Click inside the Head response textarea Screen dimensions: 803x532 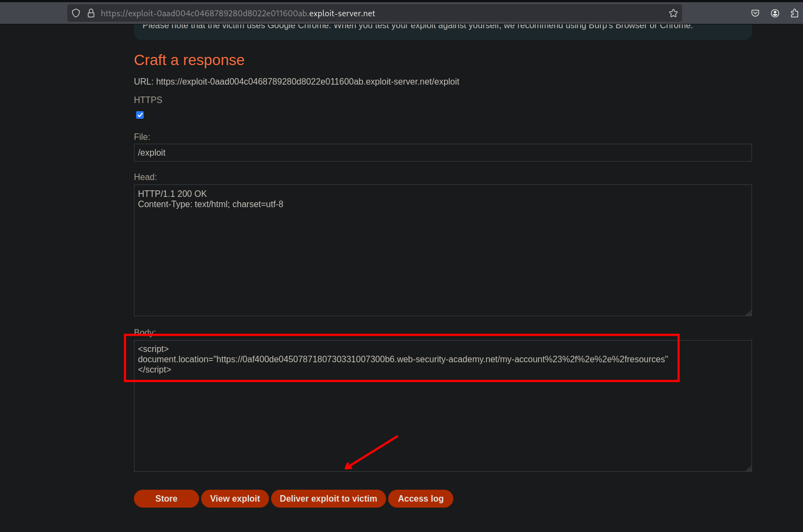pos(442,255)
